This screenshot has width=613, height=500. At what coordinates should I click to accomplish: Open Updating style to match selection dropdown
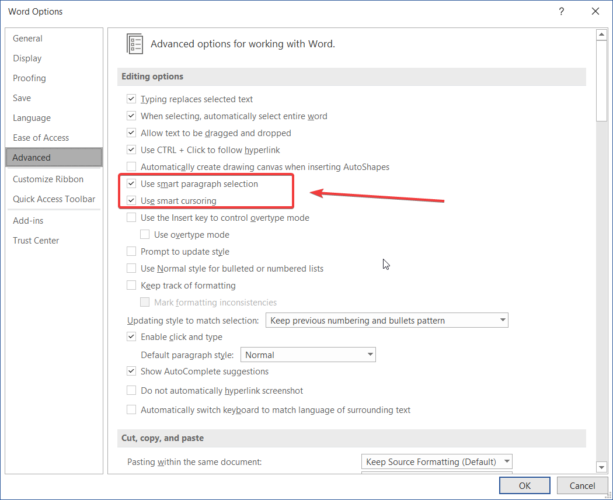(387, 320)
